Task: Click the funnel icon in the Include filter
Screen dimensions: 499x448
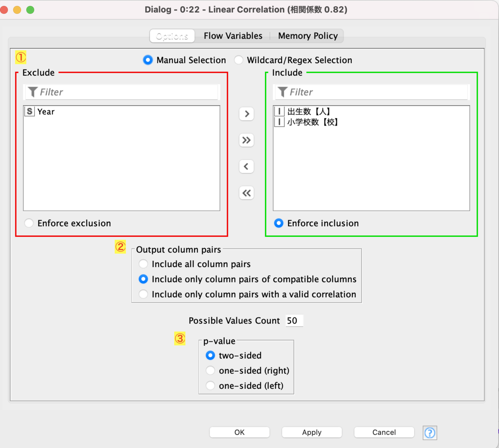Action: pyautogui.click(x=283, y=92)
